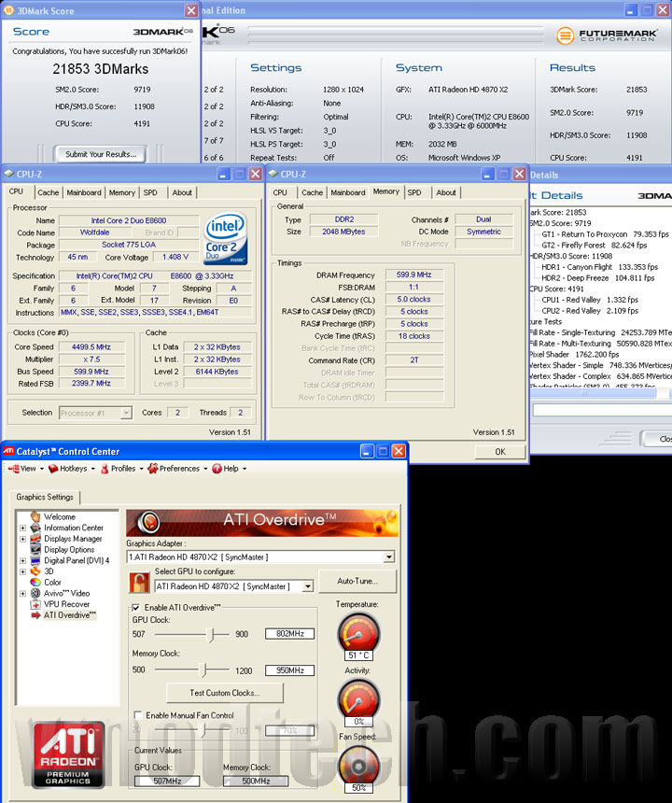This screenshot has width=672, height=803.
Task: Click the Futuremark Corporation logo
Action: click(607, 35)
